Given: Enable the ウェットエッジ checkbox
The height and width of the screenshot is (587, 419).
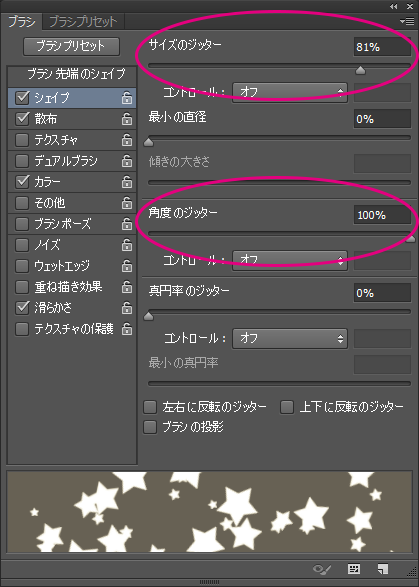Looking at the screenshot, I should click(22, 265).
